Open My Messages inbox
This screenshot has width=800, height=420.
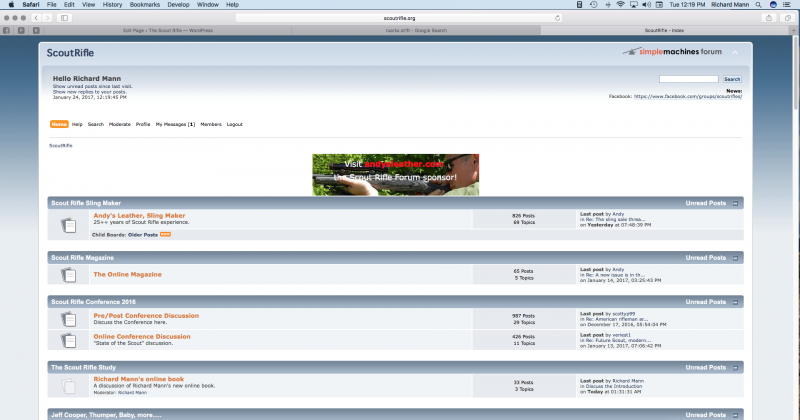[x=175, y=125]
